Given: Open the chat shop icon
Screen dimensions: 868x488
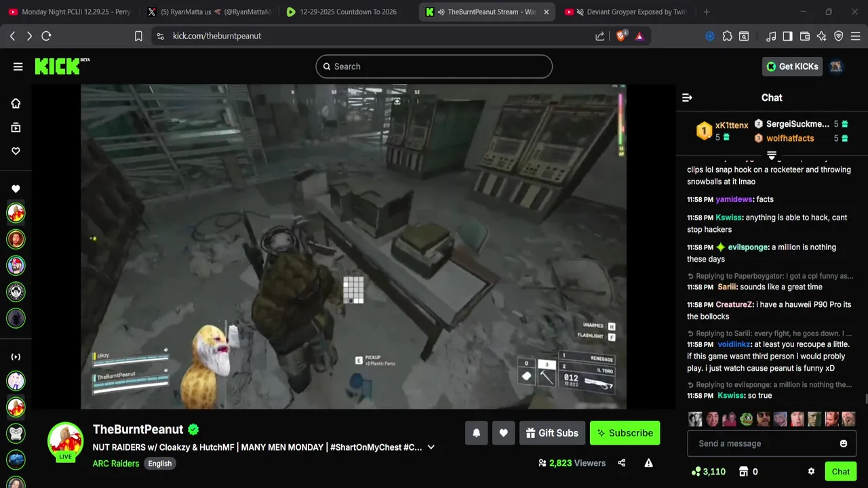Looking at the screenshot, I should point(748,472).
